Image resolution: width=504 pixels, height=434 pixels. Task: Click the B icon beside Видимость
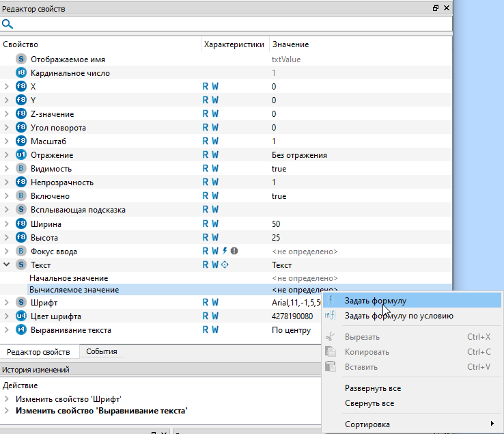click(x=20, y=169)
